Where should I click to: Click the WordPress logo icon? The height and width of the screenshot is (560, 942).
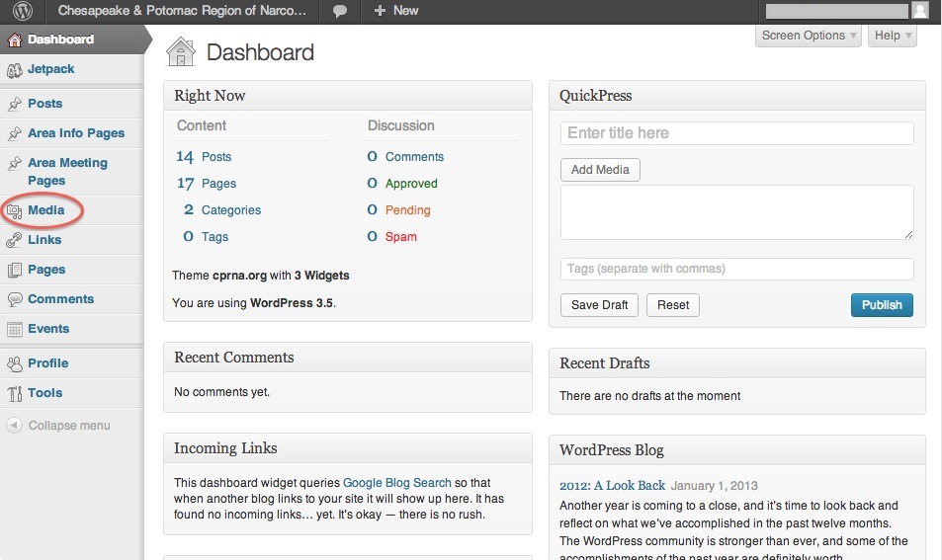[x=22, y=10]
